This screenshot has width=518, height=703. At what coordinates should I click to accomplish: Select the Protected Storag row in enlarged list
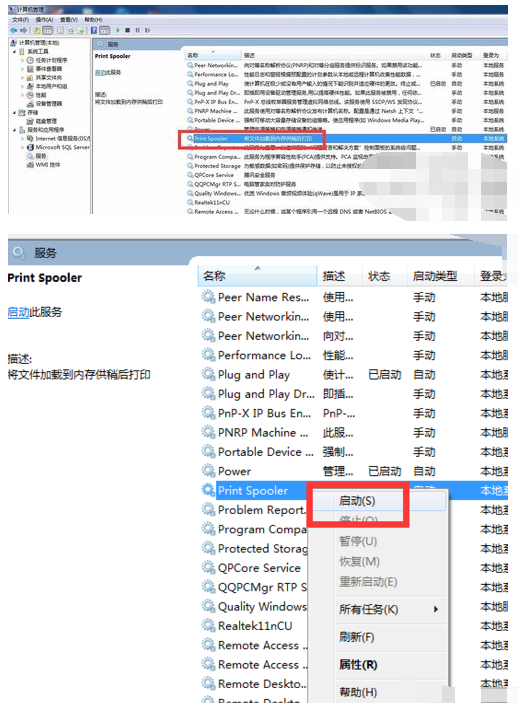click(x=254, y=548)
